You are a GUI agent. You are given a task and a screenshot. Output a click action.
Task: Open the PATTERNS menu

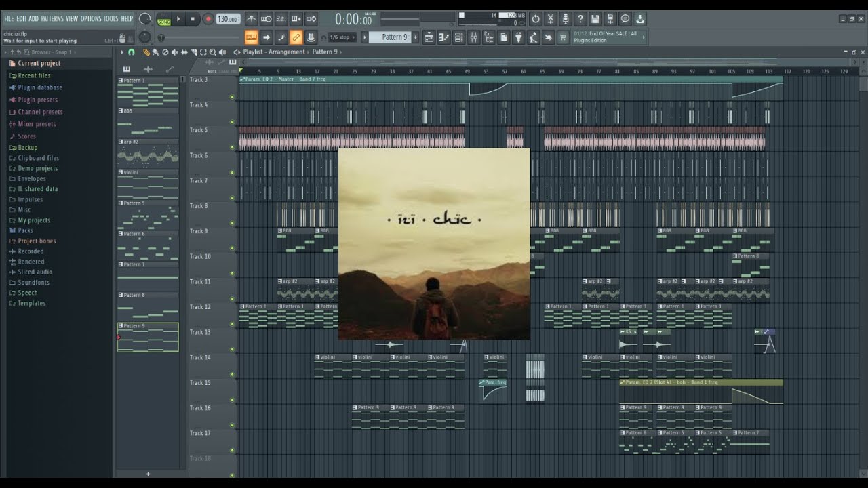click(x=52, y=19)
